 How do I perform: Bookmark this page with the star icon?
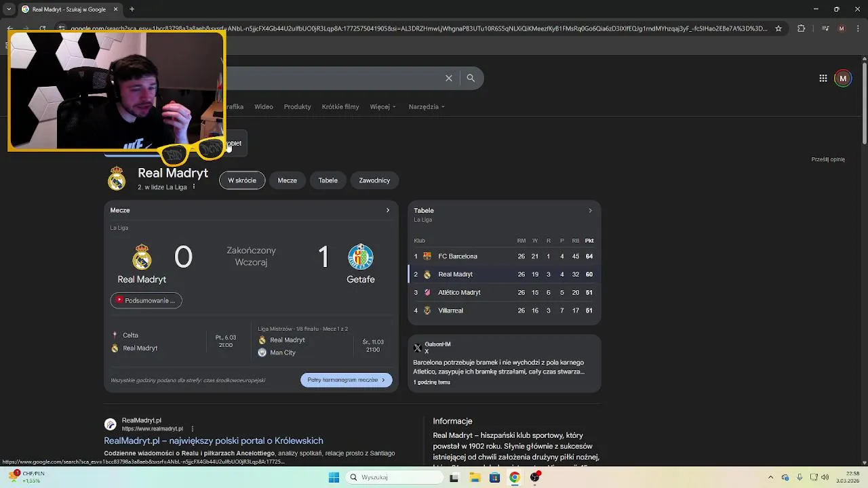(778, 28)
